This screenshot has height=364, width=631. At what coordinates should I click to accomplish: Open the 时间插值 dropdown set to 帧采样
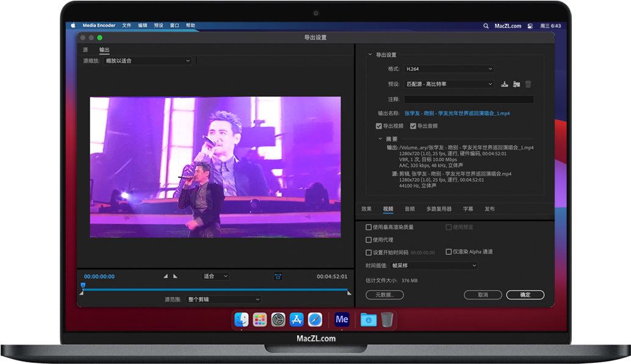(433, 265)
